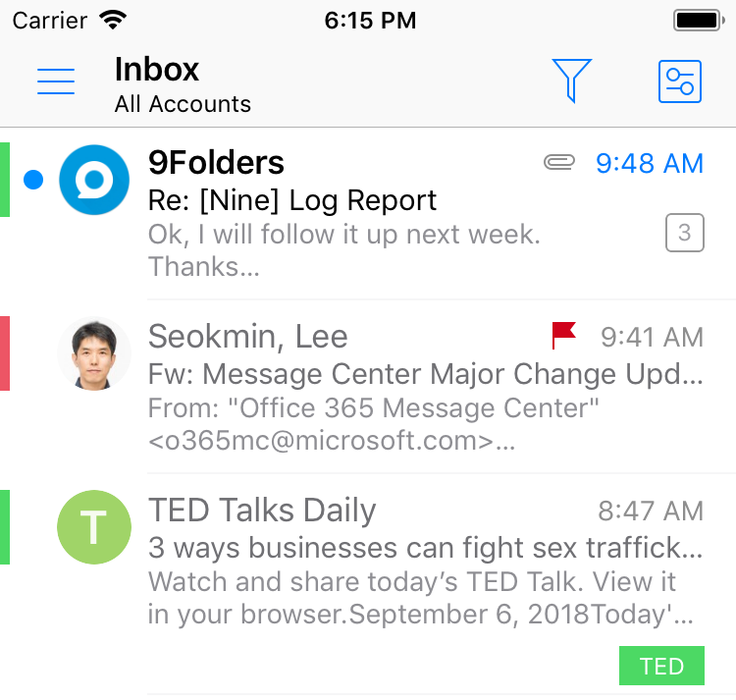Open the hamburger menu

coord(56,81)
